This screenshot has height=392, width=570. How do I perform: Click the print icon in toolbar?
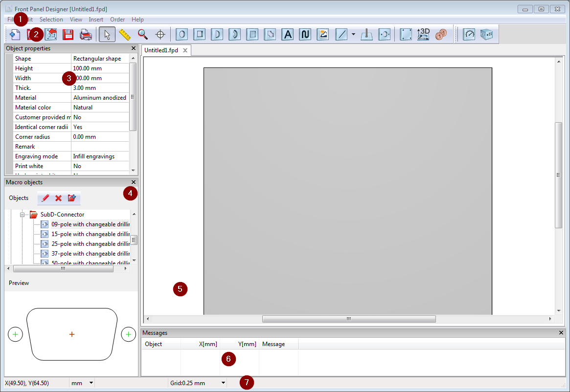[86, 34]
